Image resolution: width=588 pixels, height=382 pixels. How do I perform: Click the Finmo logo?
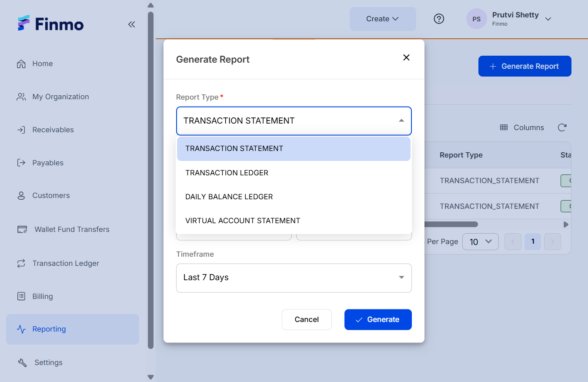point(50,23)
